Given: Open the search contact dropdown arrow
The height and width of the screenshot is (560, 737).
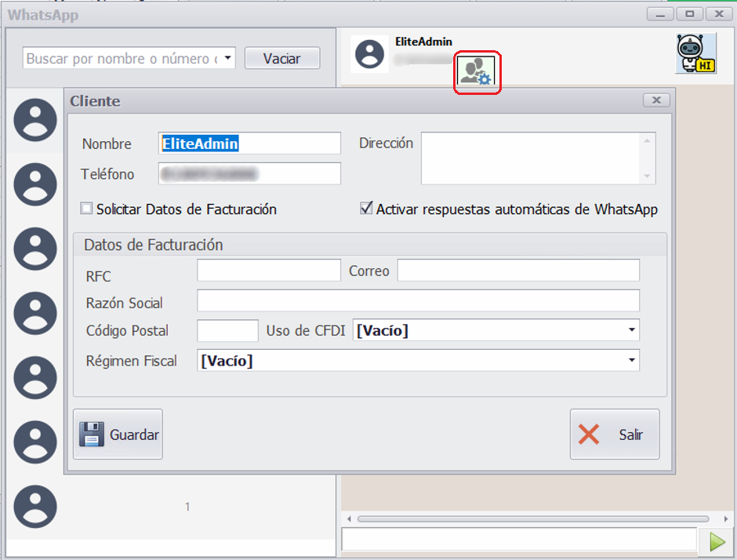Looking at the screenshot, I should (x=227, y=58).
